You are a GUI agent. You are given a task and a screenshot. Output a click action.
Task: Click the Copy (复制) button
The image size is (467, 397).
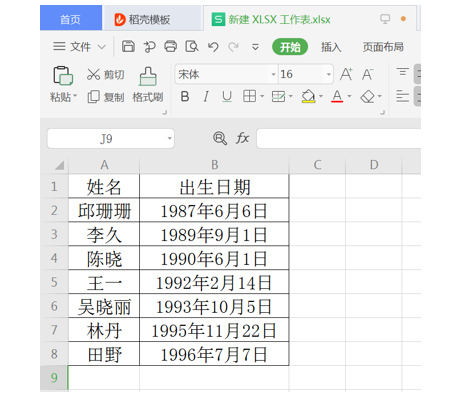106,97
